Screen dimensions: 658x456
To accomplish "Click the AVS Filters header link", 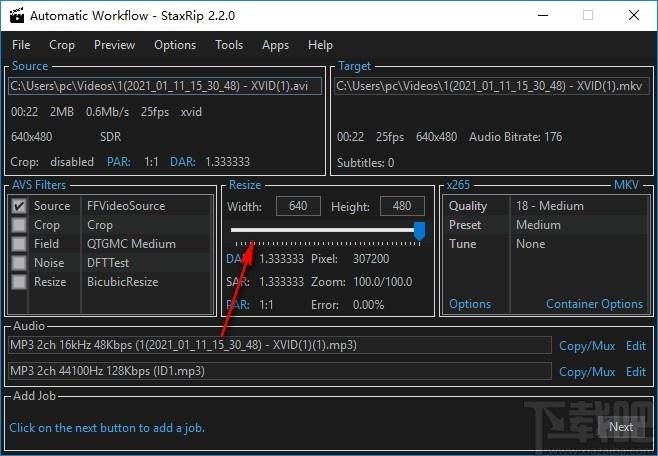I will pos(39,185).
